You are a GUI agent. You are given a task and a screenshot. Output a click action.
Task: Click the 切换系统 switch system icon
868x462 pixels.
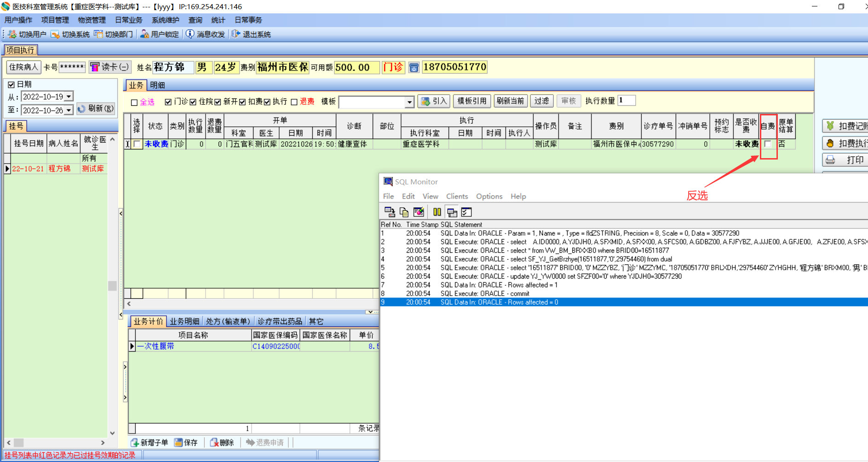coord(55,34)
